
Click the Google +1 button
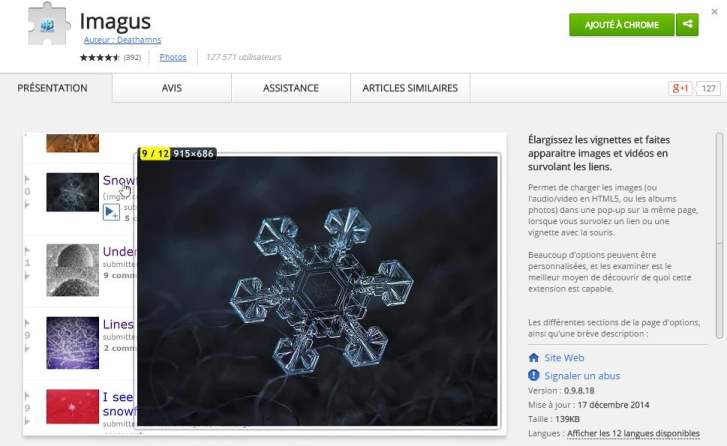679,88
